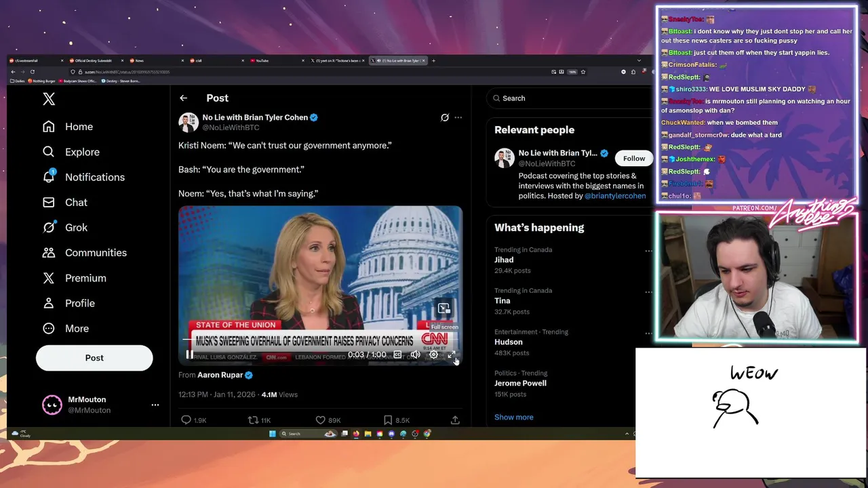Switch to the r/all browser tab
Viewport: 868px width, 488px height.
click(x=216, y=60)
